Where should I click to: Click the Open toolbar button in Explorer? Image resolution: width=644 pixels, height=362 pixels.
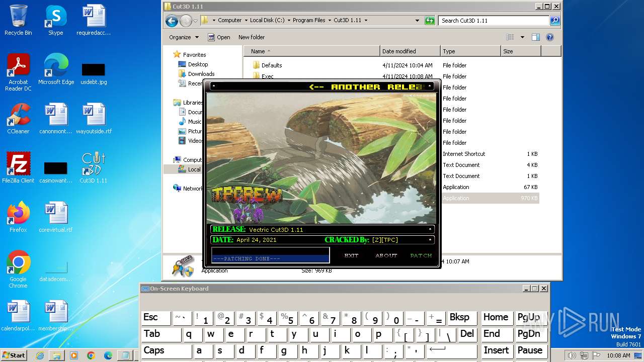(219, 37)
